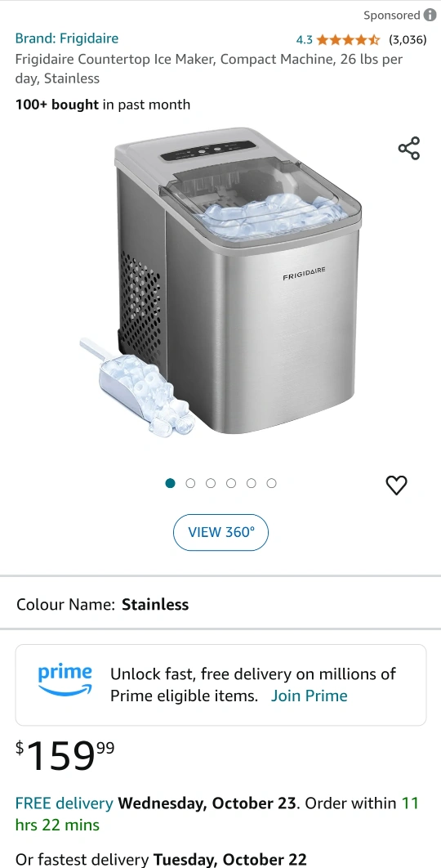Select the third image carousel dot
The height and width of the screenshot is (868, 441).
(211, 483)
